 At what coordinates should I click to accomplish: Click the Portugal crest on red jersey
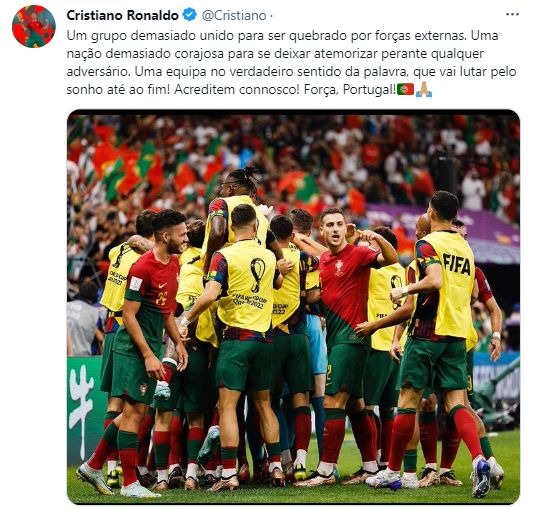point(339,267)
